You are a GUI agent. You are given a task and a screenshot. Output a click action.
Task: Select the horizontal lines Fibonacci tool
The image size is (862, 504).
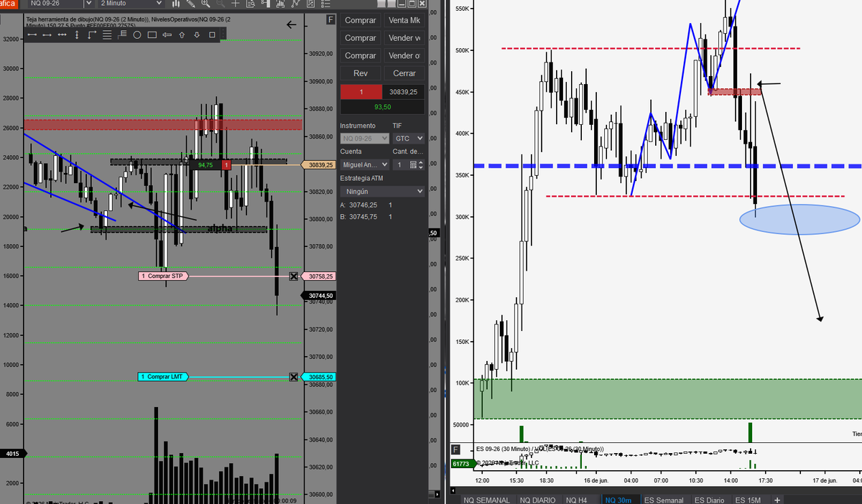coord(107,34)
